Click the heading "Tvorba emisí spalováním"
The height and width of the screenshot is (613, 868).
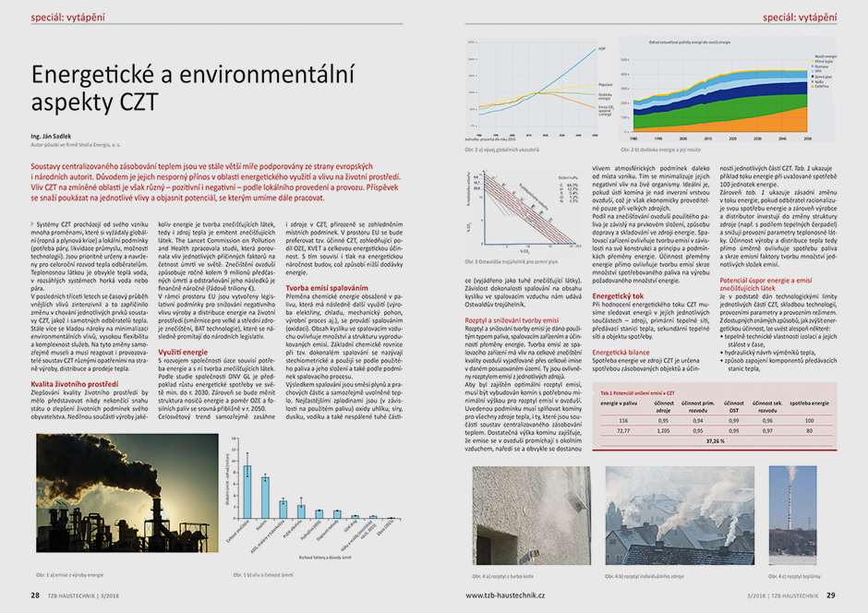[327, 288]
